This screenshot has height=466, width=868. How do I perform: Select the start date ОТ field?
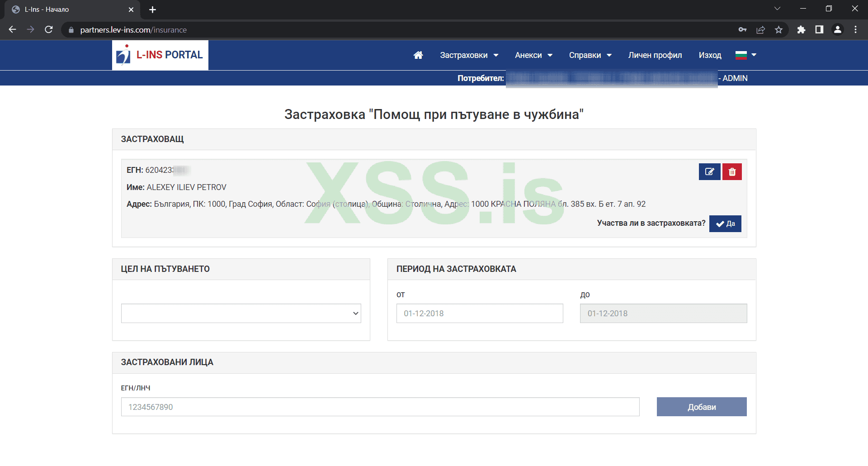(480, 313)
